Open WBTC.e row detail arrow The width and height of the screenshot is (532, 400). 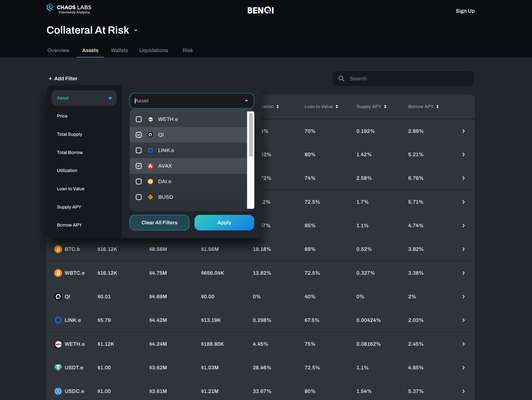click(463, 273)
